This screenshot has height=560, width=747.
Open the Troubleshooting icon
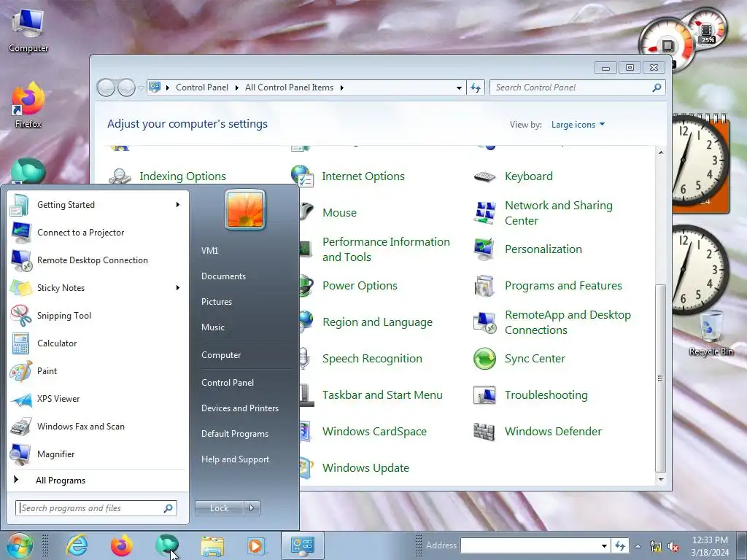(x=484, y=395)
